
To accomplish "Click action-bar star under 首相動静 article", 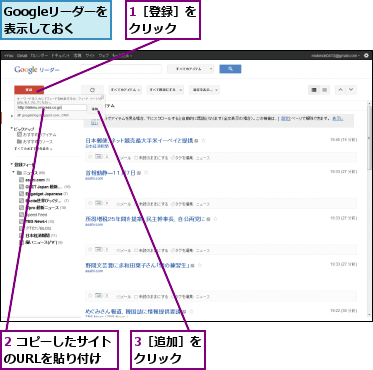I will [90, 203].
